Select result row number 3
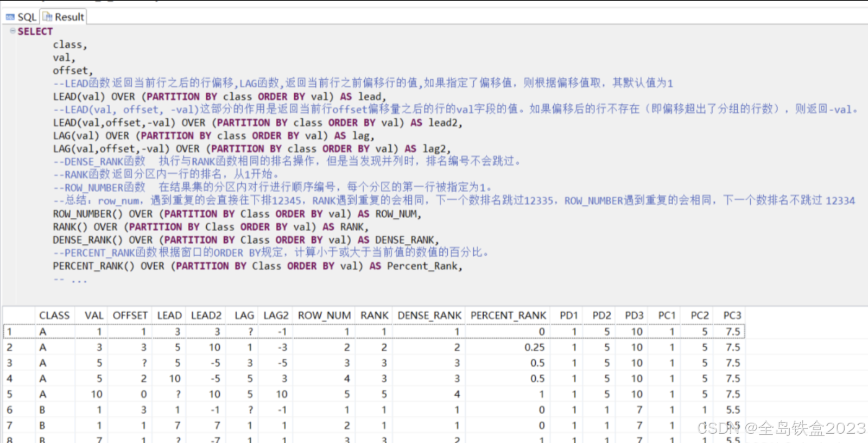 [x=18, y=363]
